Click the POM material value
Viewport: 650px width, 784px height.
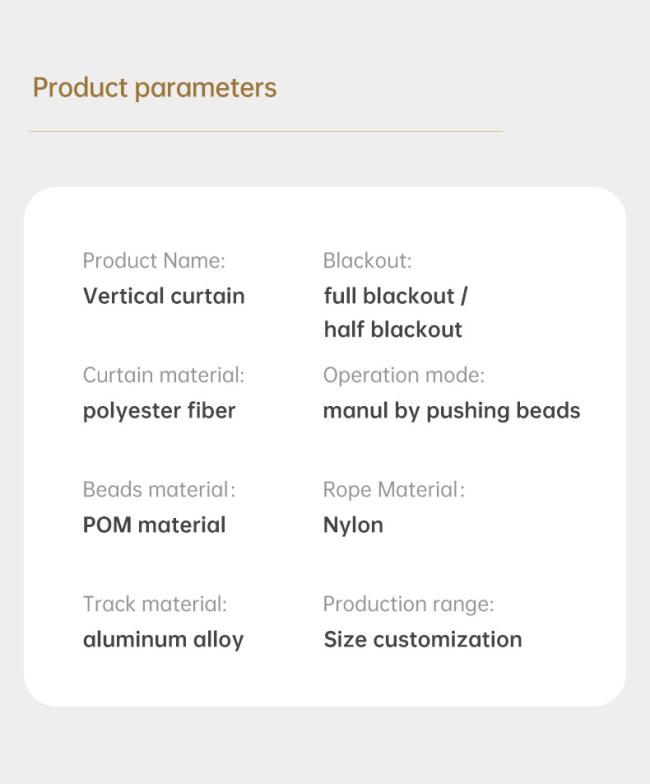click(154, 525)
